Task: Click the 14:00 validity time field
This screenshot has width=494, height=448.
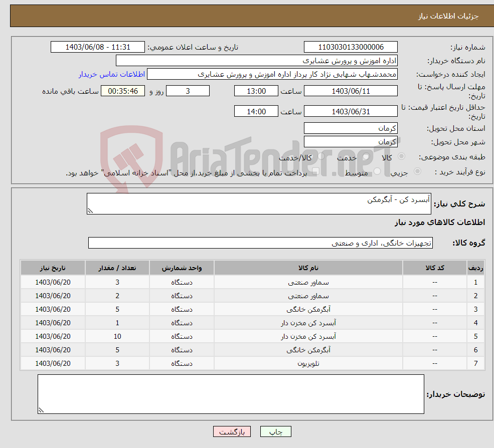Action: click(256, 111)
